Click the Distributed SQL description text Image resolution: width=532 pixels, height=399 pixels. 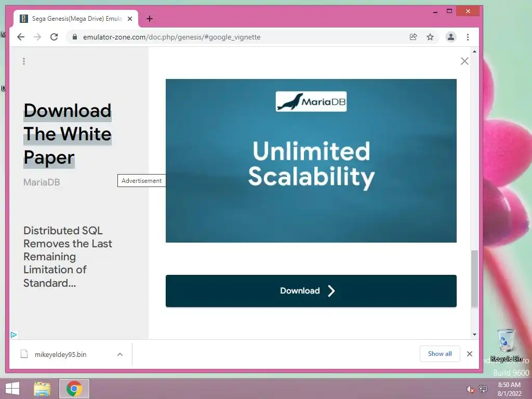coord(68,257)
